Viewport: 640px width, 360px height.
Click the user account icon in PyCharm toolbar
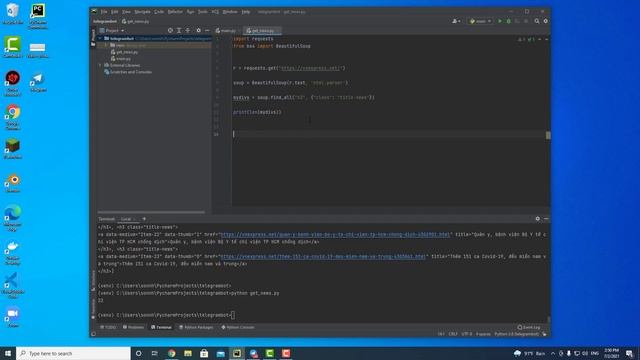tap(456, 21)
